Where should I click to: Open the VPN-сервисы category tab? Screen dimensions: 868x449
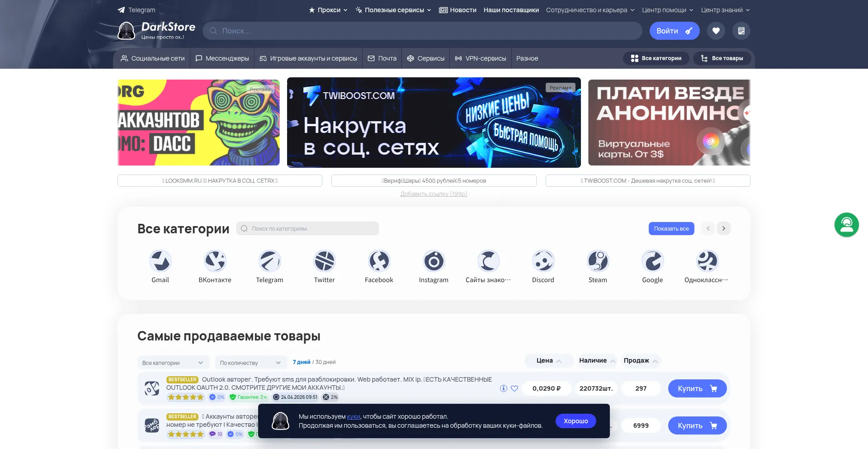point(481,58)
